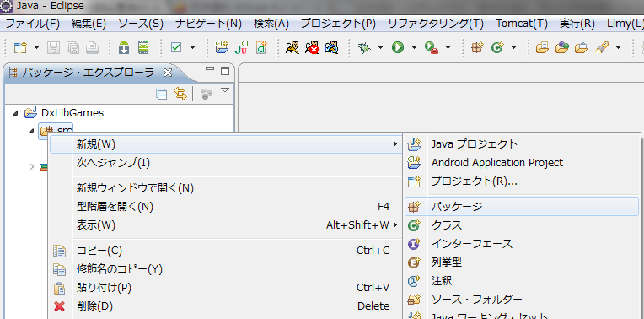Open the Android SDK Manager icon
The height and width of the screenshot is (319, 644).
point(124,48)
